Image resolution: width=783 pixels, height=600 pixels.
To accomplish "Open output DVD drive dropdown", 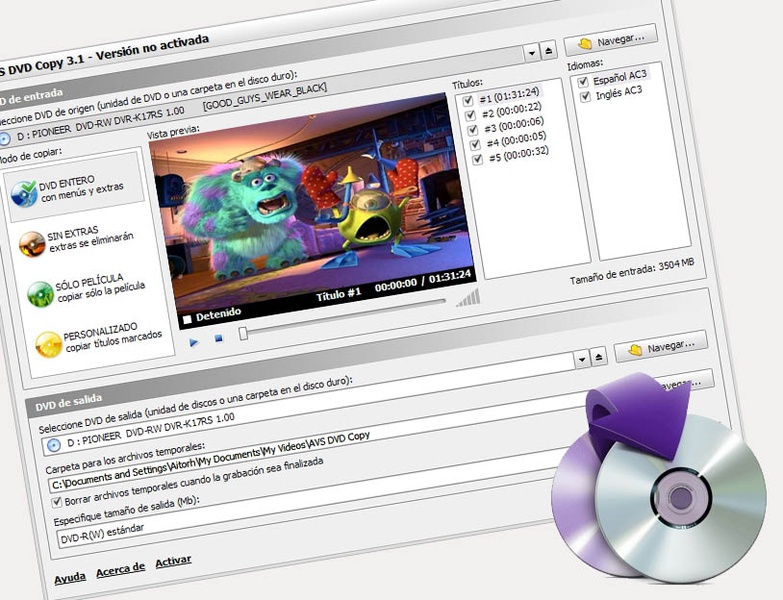I will (582, 358).
